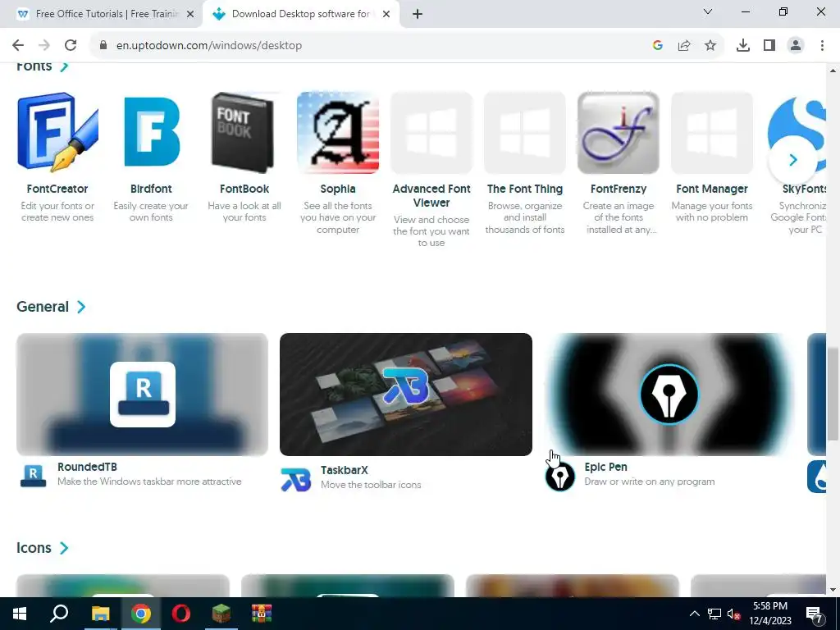Image resolution: width=840 pixels, height=630 pixels.
Task: Reload the current page
Action: tap(71, 46)
